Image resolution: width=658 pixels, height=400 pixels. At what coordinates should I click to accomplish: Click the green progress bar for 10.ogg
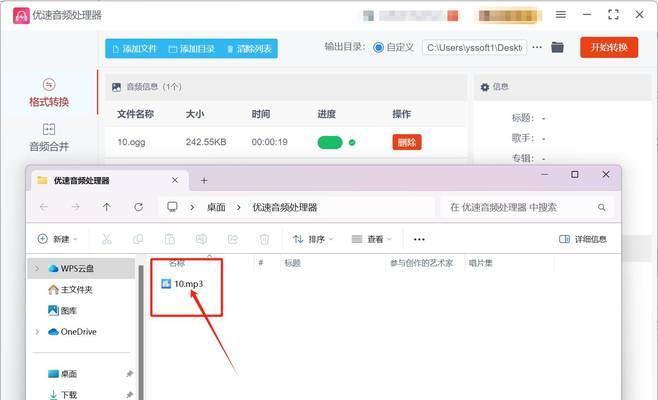click(x=330, y=143)
